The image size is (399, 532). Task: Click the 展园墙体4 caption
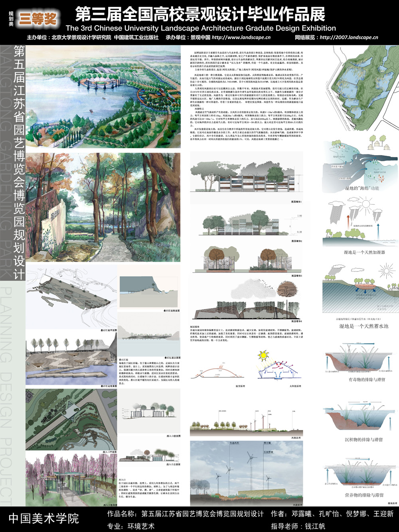(x=296, y=321)
